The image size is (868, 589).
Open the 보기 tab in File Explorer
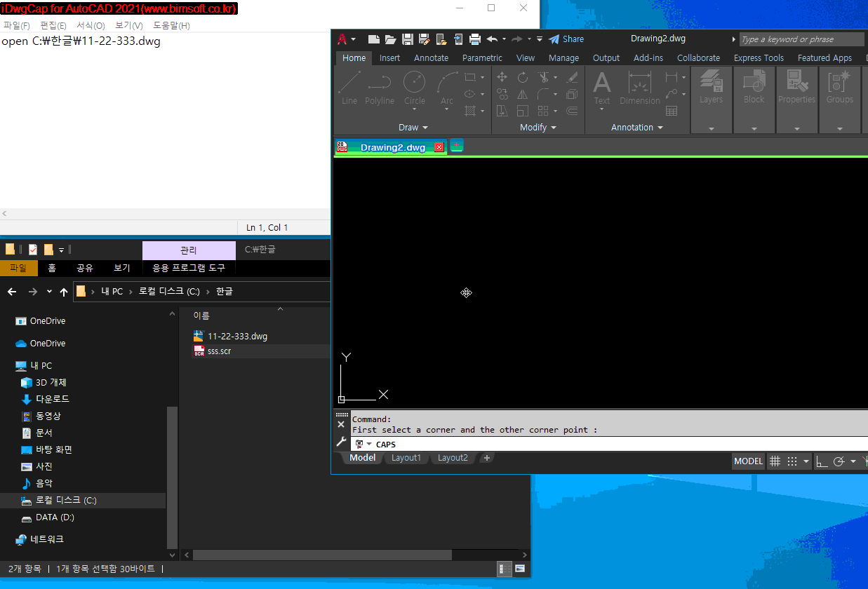point(122,268)
